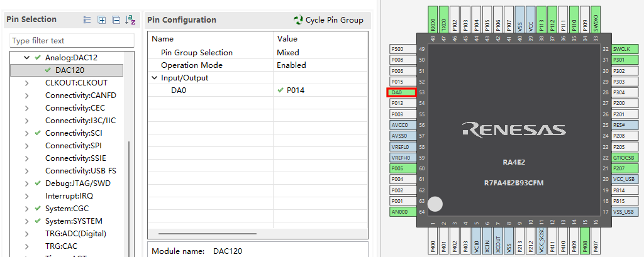Image resolution: width=644 pixels, height=257 pixels.
Task: Click the P213 pin 9 on chip
Action: 520,241
